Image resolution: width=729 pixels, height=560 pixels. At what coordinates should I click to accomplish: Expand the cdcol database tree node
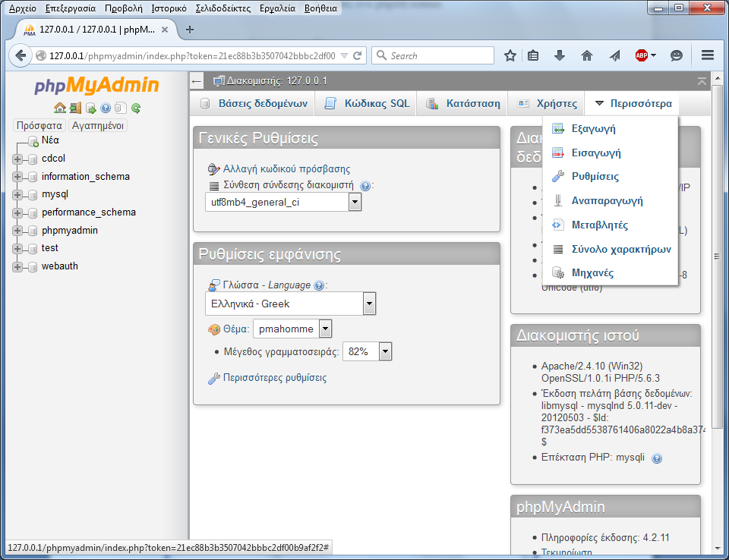pyautogui.click(x=17, y=159)
